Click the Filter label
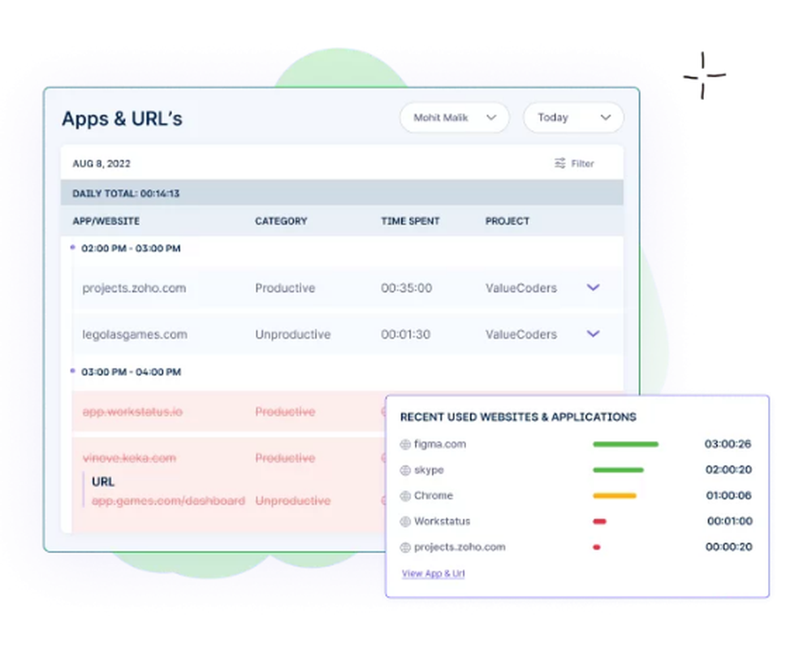 click(582, 164)
